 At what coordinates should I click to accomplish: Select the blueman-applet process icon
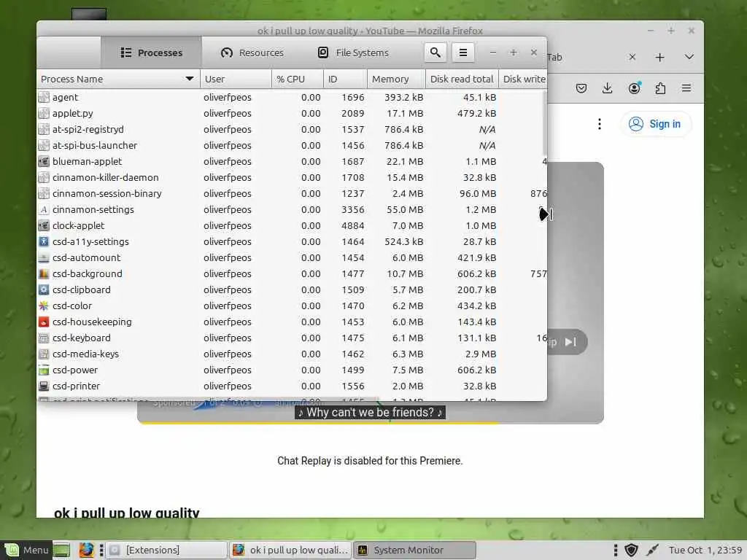[x=44, y=161]
